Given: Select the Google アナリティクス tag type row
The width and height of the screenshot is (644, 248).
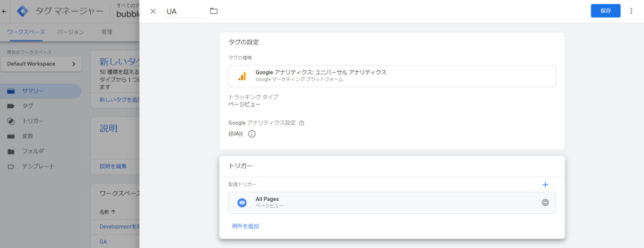Looking at the screenshot, I should tap(392, 76).
